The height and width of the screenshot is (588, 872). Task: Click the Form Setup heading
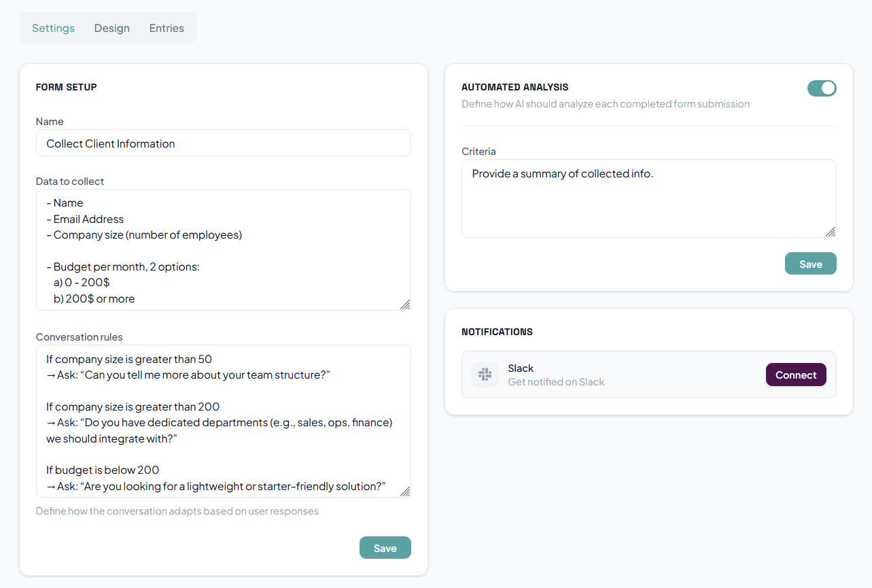(66, 87)
